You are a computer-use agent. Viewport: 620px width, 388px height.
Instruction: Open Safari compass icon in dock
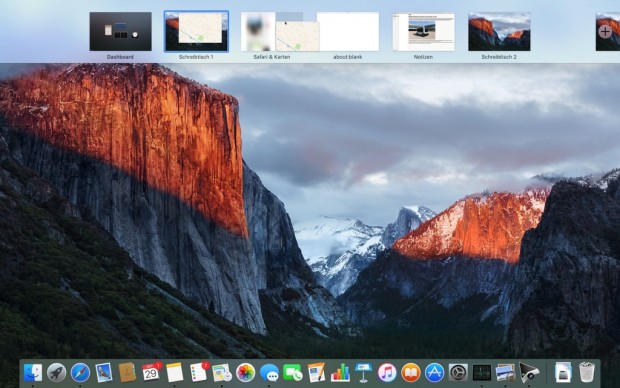(x=80, y=373)
